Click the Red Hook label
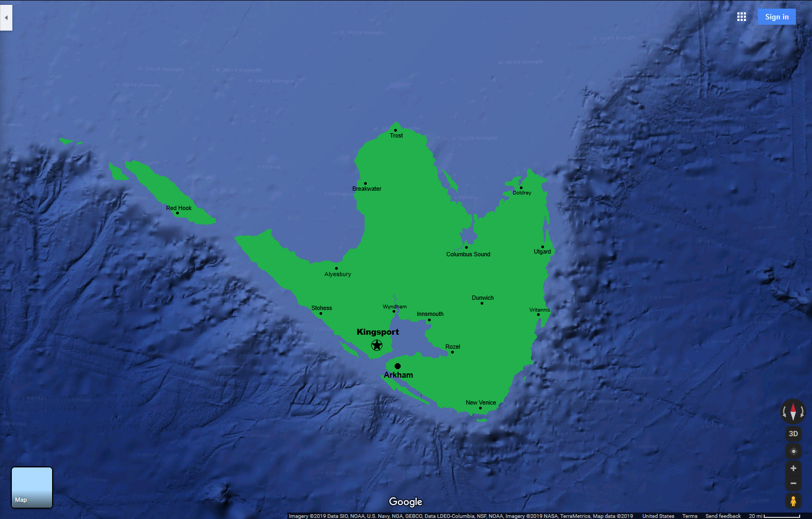 click(179, 208)
